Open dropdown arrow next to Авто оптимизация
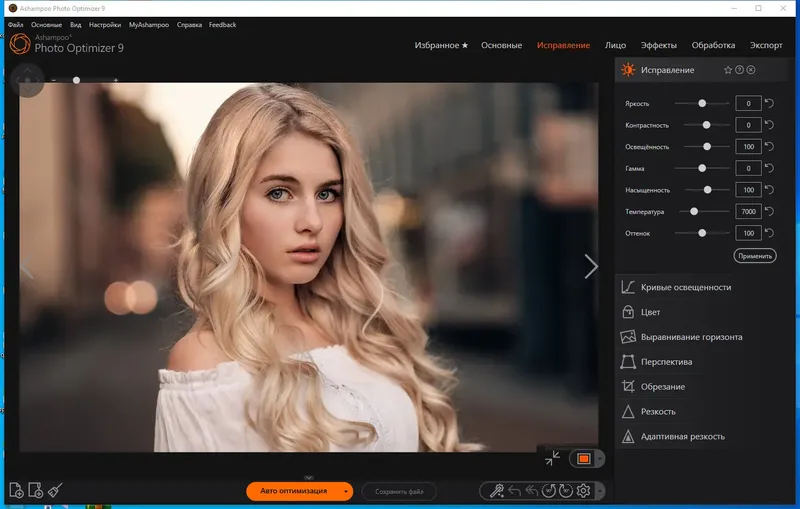The image size is (800, 509). coord(346,491)
